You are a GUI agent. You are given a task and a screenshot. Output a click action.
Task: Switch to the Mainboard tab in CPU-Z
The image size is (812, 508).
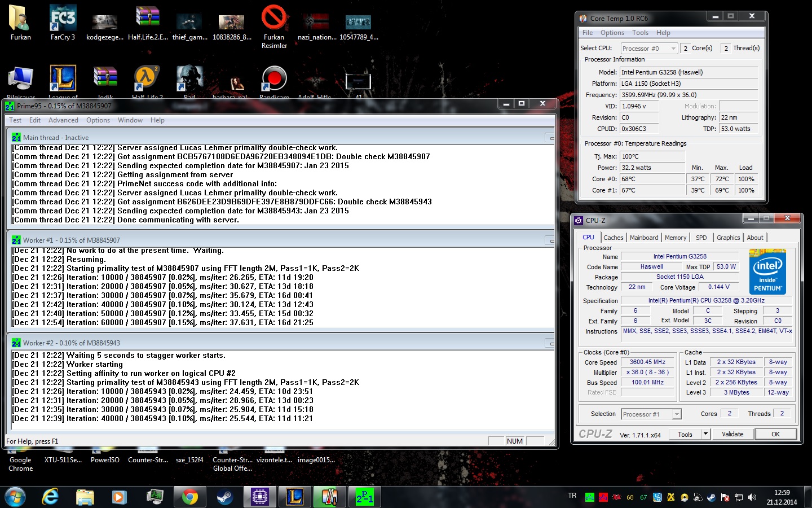coord(644,238)
